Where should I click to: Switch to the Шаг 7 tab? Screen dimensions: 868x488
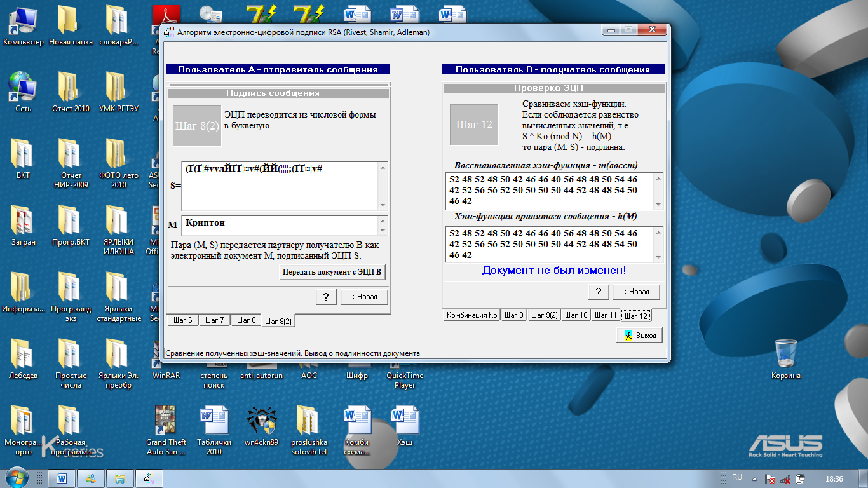click(215, 320)
